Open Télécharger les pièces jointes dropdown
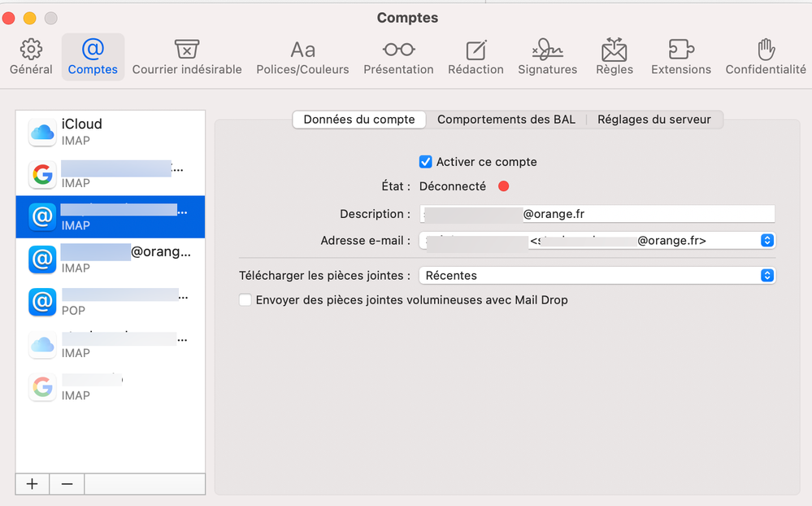The width and height of the screenshot is (812, 506). pyautogui.click(x=766, y=276)
